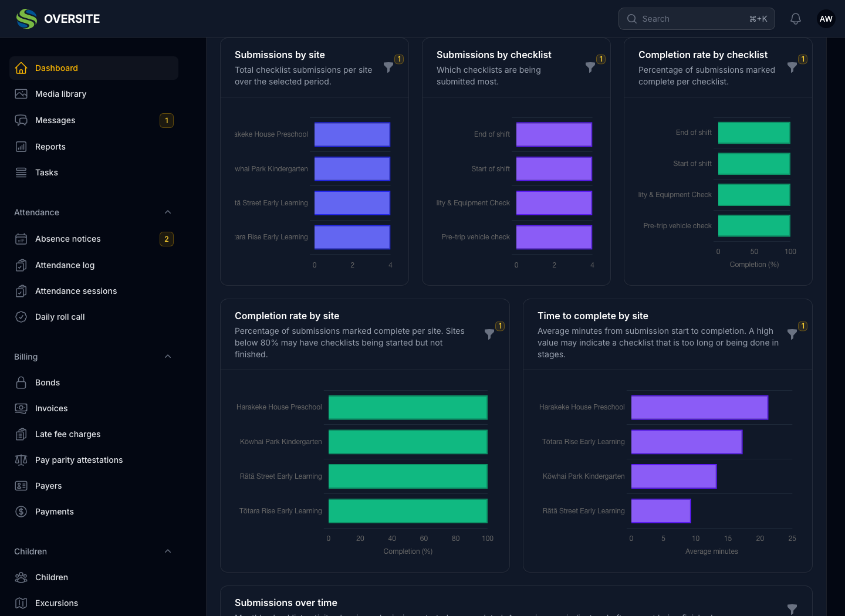Click the Invoices label in sidebar
845x616 pixels.
(x=51, y=408)
